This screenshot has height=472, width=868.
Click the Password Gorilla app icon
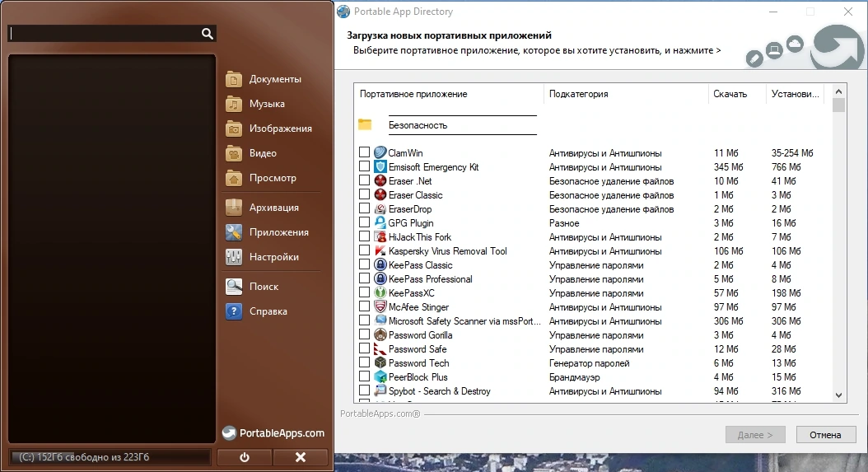coord(380,334)
